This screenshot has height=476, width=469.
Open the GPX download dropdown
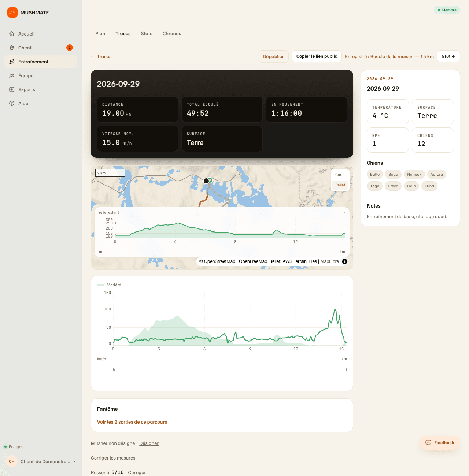click(x=448, y=56)
